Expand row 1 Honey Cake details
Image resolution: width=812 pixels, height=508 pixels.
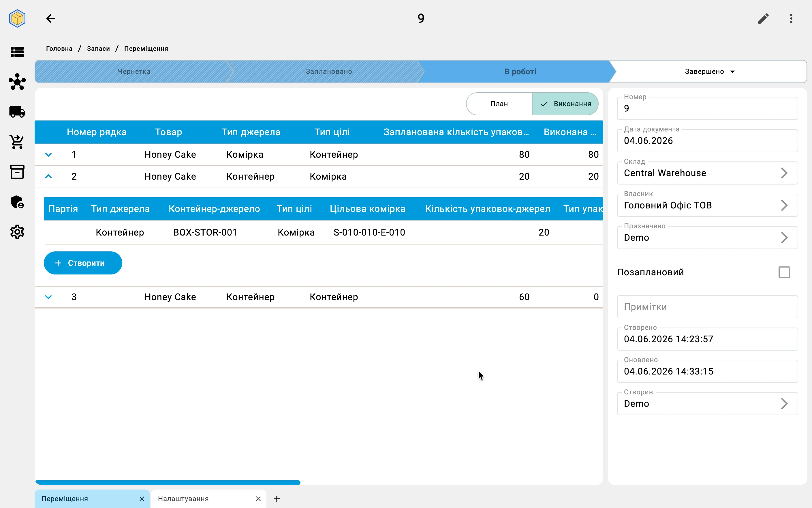pos(48,155)
